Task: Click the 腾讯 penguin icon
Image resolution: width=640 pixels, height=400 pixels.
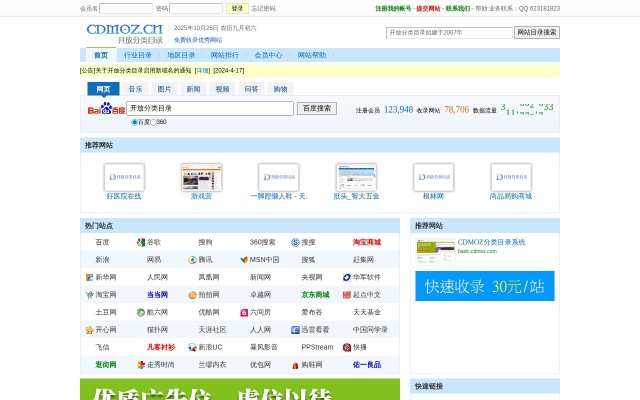Action: [192, 259]
